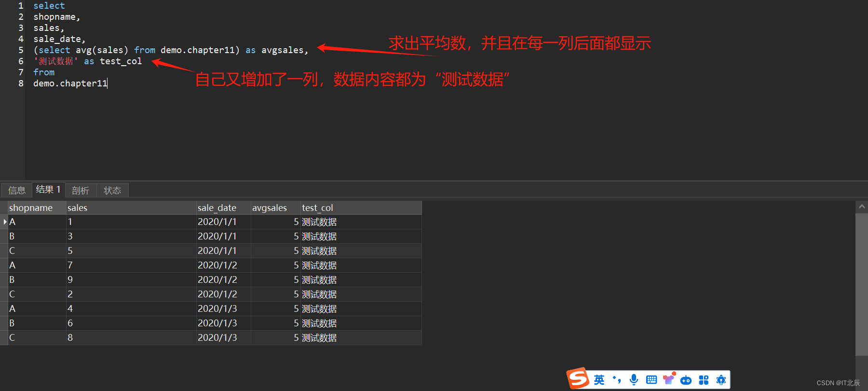Click sale_date 2020/1/3 in sales 4 row

coord(224,308)
